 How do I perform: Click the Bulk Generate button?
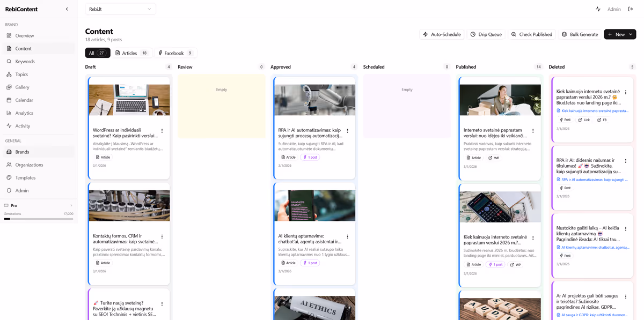point(579,34)
